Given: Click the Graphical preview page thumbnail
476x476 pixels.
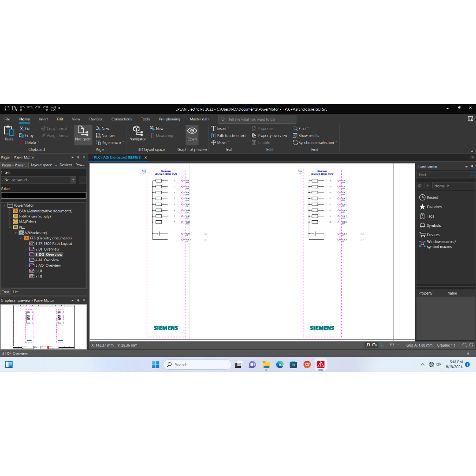Looking at the screenshot, I should click(x=44, y=327).
